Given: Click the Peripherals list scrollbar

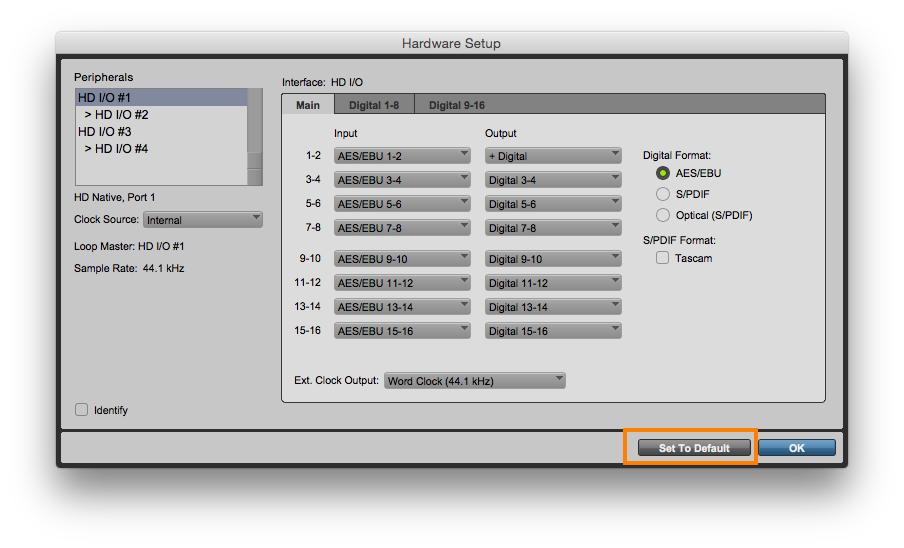Looking at the screenshot, I should [255, 135].
